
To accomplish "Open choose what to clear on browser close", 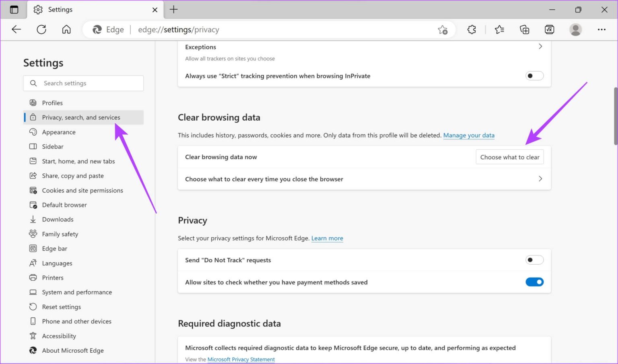I will click(540, 179).
